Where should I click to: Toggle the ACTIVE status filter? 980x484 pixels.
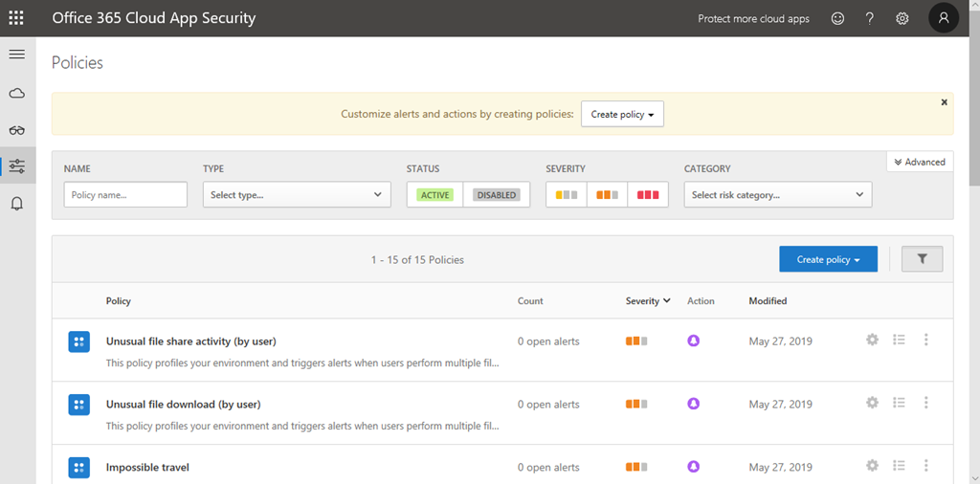pyautogui.click(x=434, y=195)
